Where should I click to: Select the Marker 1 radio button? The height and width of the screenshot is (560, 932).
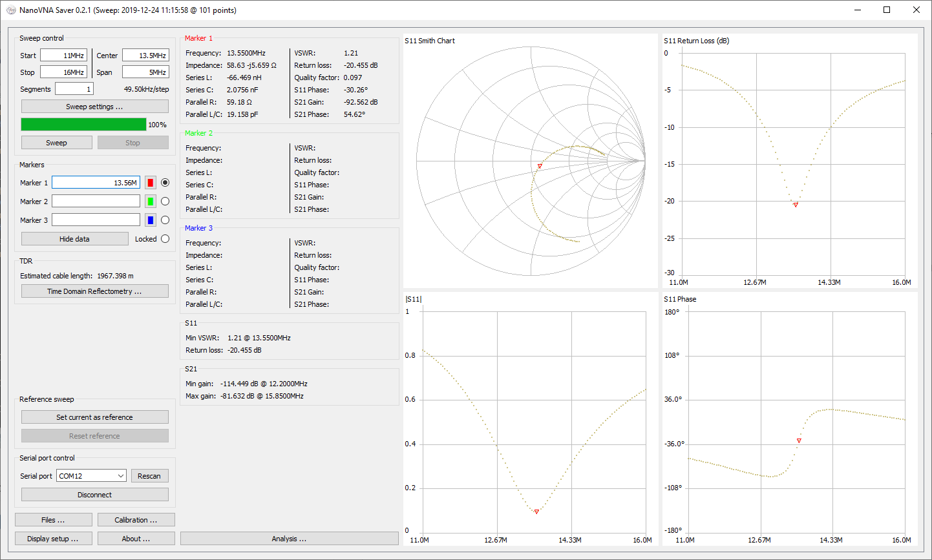[x=165, y=183]
